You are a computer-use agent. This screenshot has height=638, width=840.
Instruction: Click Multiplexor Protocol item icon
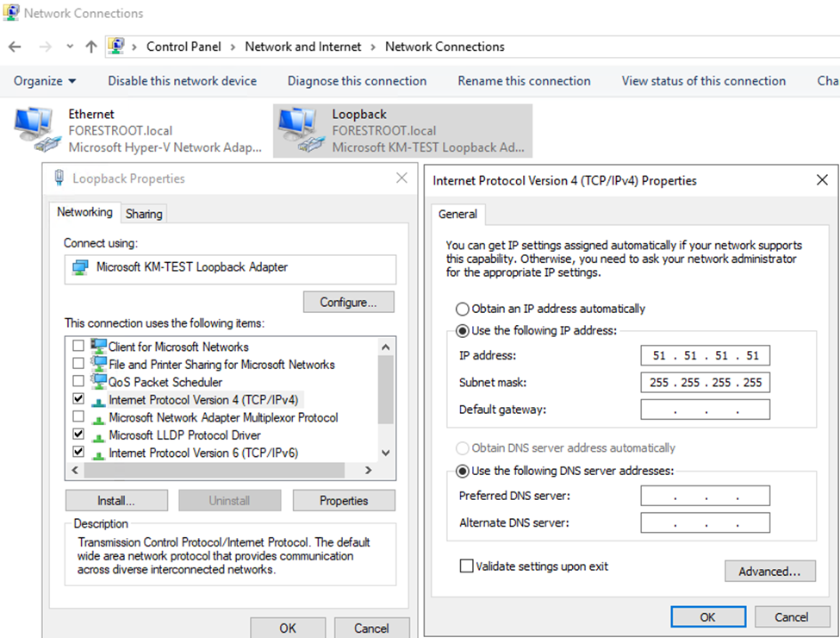(x=98, y=419)
